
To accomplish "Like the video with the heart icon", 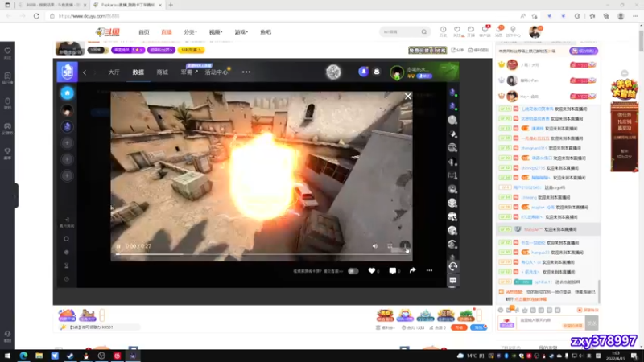I will 372,270.
